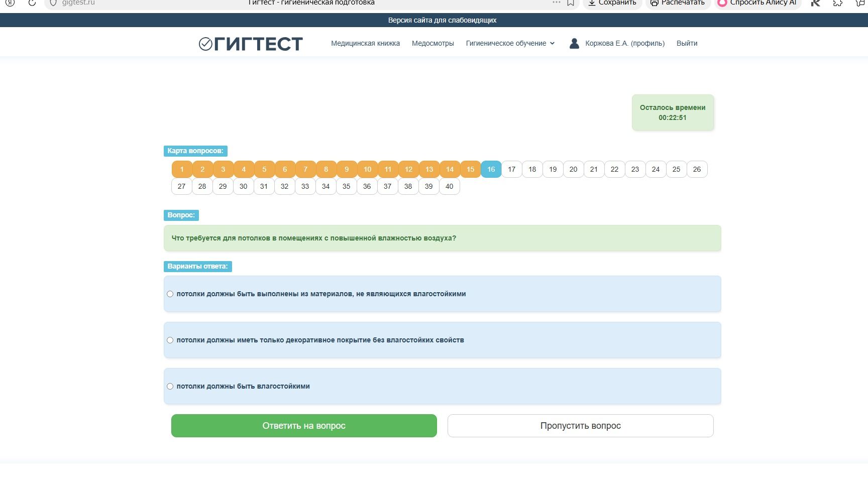Click the Варианты ответа label
The width and height of the screenshot is (868, 488).
click(198, 266)
